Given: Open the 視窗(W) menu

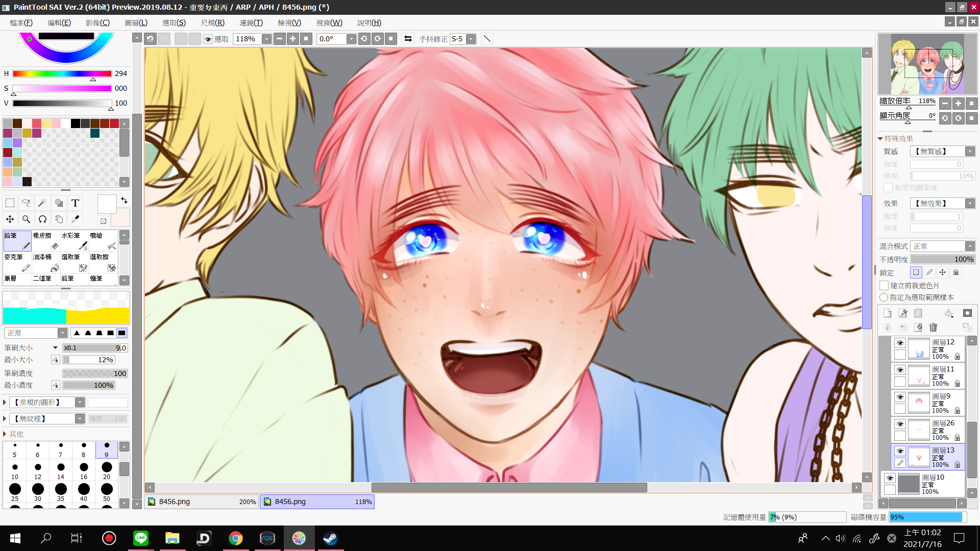Looking at the screenshot, I should click(329, 22).
